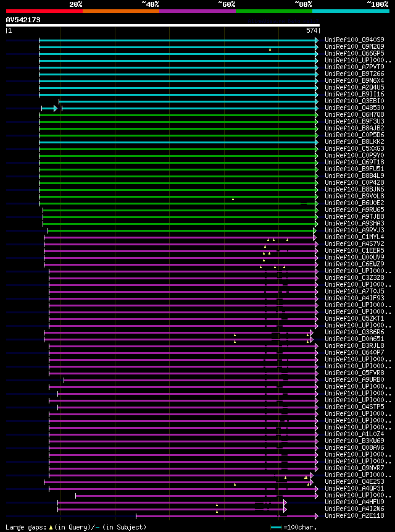Click the purple alignment bar for UniRef100_A4S7V2
This screenshot has height=532, width=395.
(x=181, y=244)
